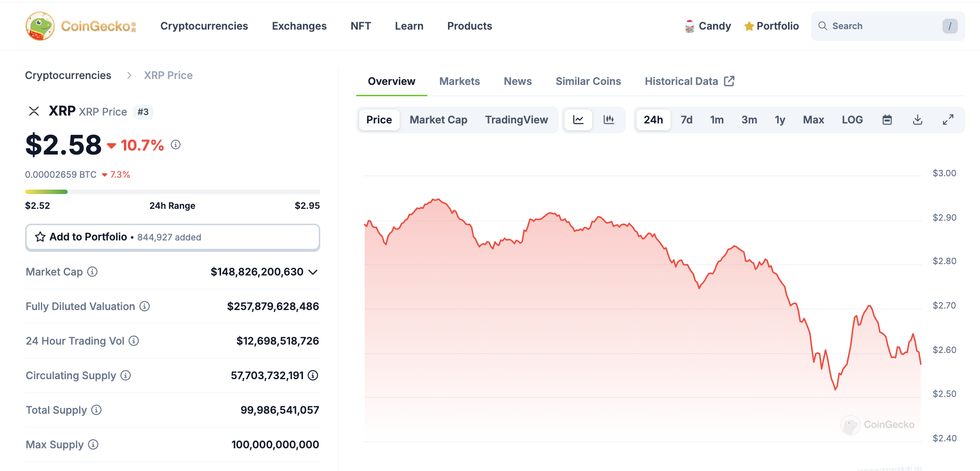Image resolution: width=980 pixels, height=471 pixels.
Task: Go to Cryptocurrencies breadcrumb link
Action: point(68,75)
